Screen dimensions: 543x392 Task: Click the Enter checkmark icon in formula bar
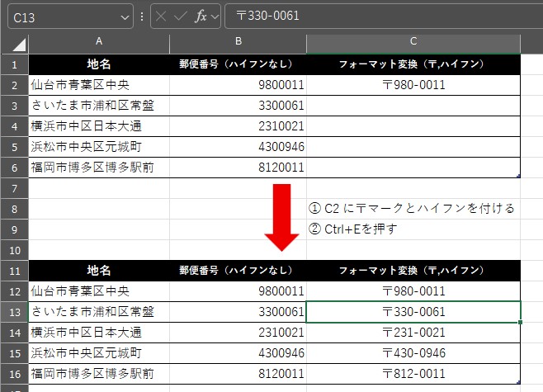(x=182, y=17)
